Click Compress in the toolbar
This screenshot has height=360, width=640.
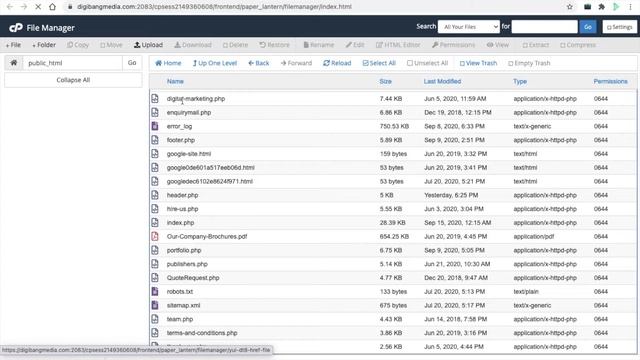[578, 45]
